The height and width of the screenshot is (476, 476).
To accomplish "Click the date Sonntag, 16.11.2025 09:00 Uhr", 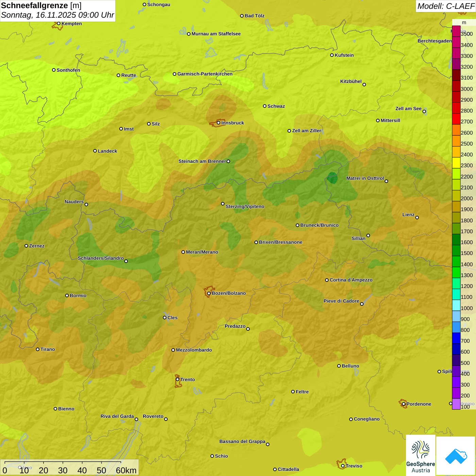I will point(57,15).
